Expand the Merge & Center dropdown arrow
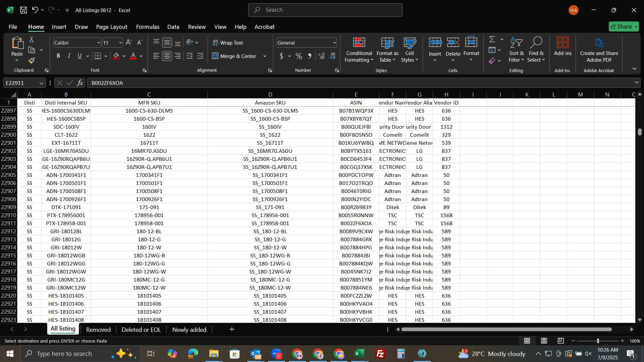Screen dimensions: 644x362 coord(265,56)
